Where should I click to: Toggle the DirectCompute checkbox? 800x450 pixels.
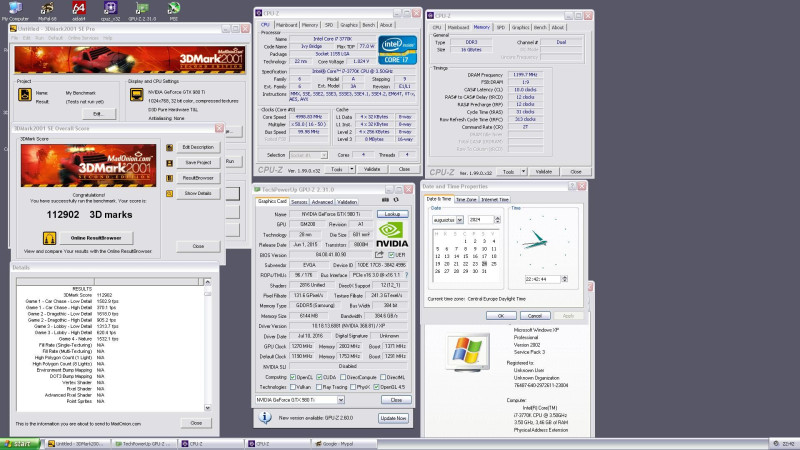(x=343, y=377)
